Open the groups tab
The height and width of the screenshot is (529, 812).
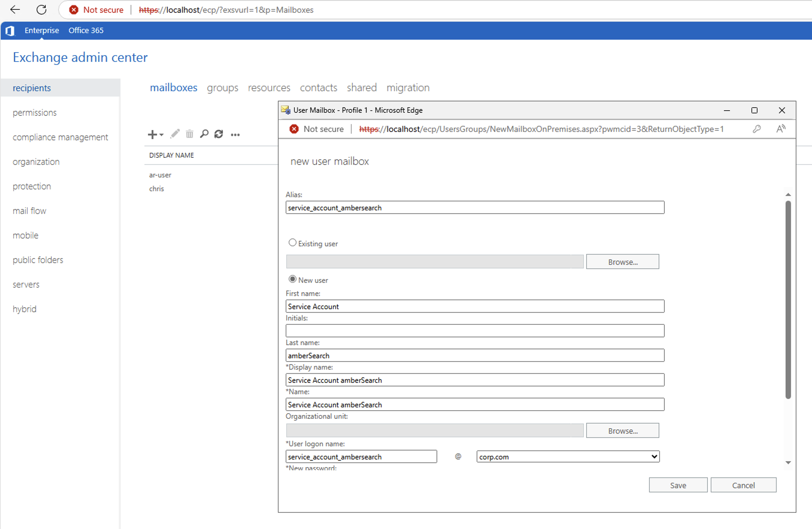pyautogui.click(x=222, y=88)
